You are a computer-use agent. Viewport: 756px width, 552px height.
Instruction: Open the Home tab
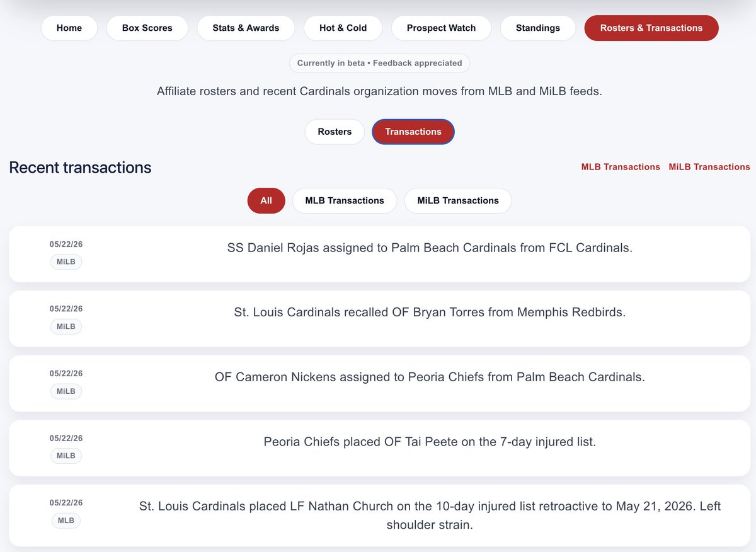tap(69, 28)
